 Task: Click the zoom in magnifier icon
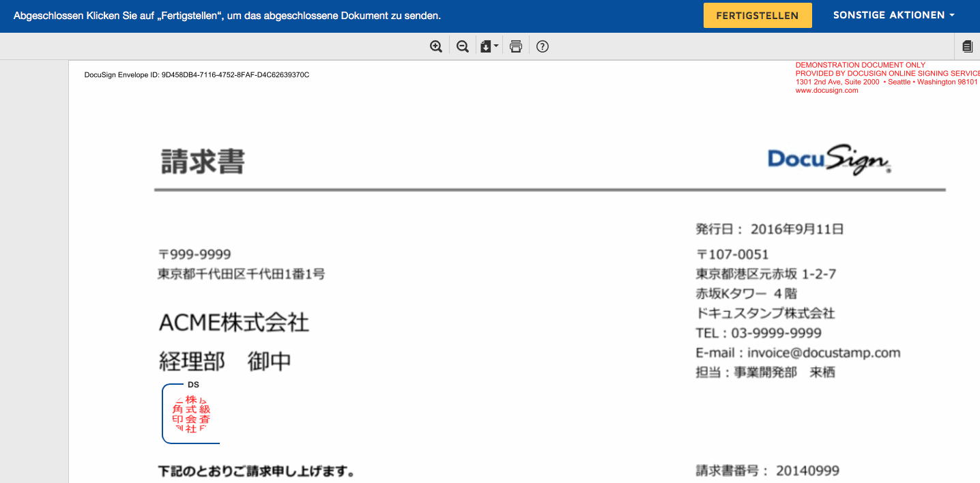tap(436, 46)
